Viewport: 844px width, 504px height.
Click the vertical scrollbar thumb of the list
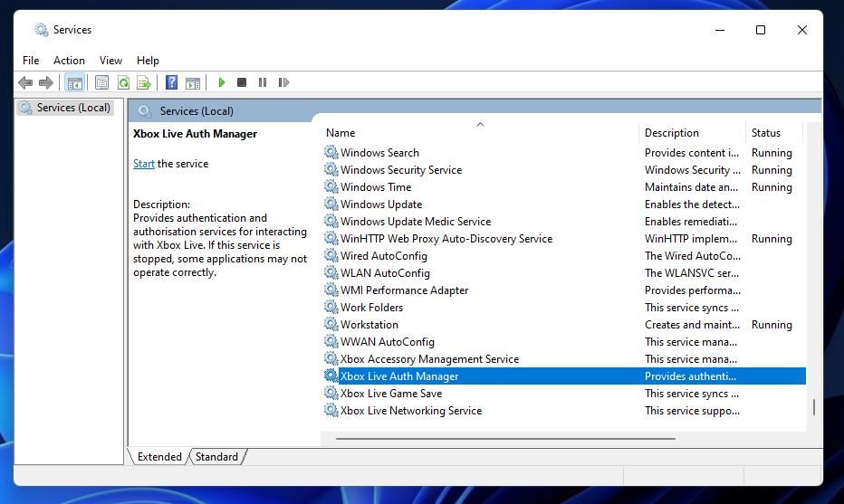[813, 406]
